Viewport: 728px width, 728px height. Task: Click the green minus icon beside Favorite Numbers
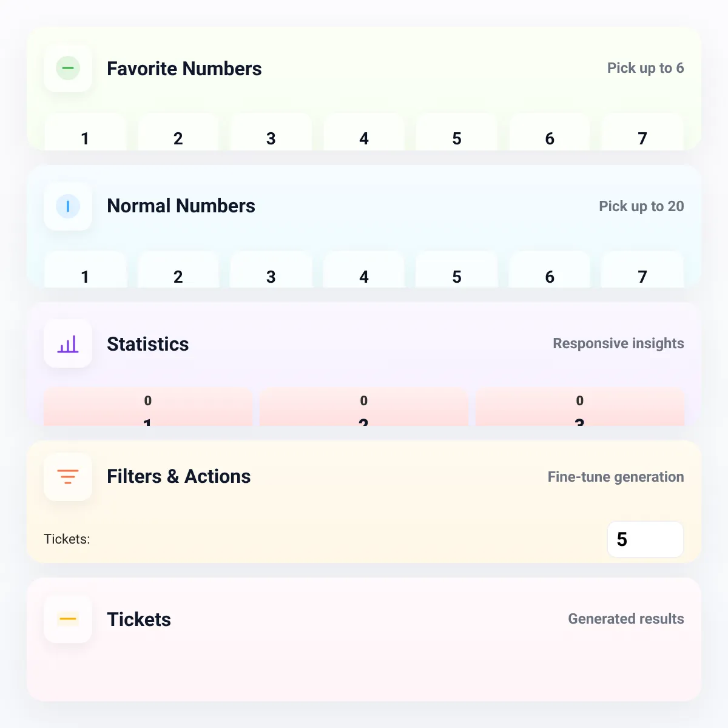pos(68,68)
